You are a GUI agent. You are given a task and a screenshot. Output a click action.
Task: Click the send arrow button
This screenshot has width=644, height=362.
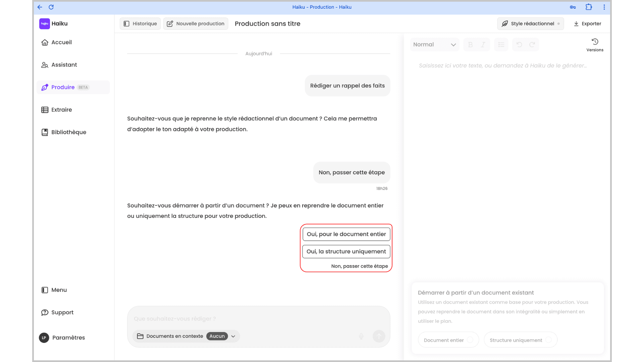[379, 336]
